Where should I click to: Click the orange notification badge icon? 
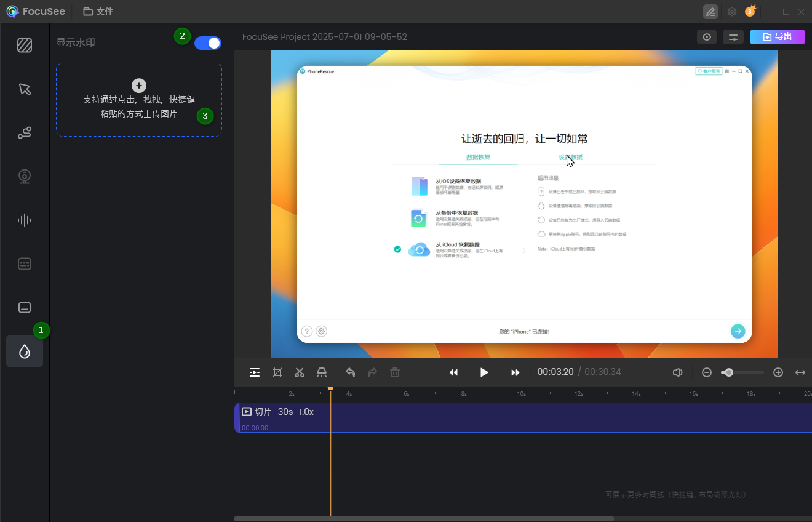750,11
